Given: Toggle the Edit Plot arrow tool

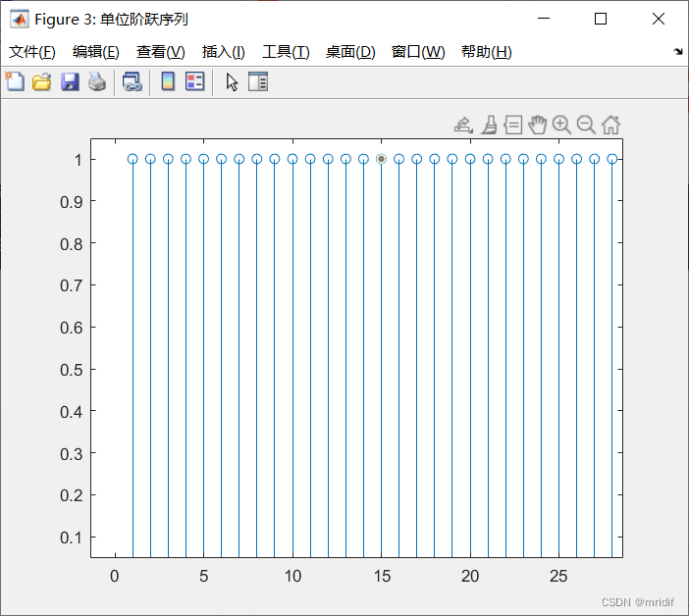Looking at the screenshot, I should (232, 82).
